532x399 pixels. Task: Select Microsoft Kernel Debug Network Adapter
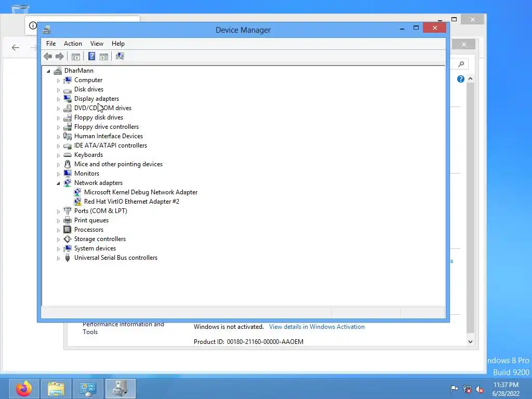click(141, 192)
